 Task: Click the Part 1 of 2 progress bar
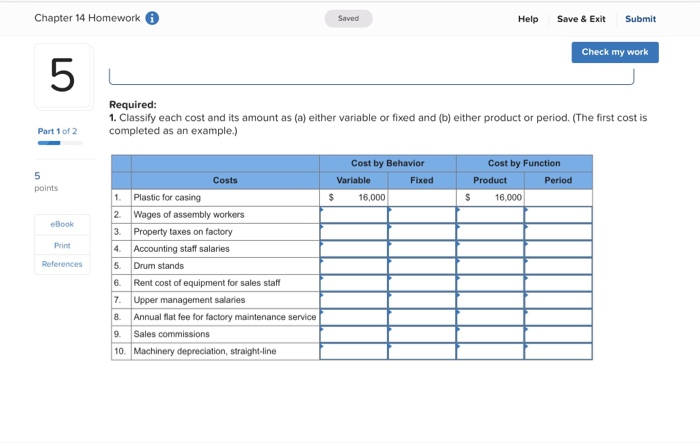60,143
